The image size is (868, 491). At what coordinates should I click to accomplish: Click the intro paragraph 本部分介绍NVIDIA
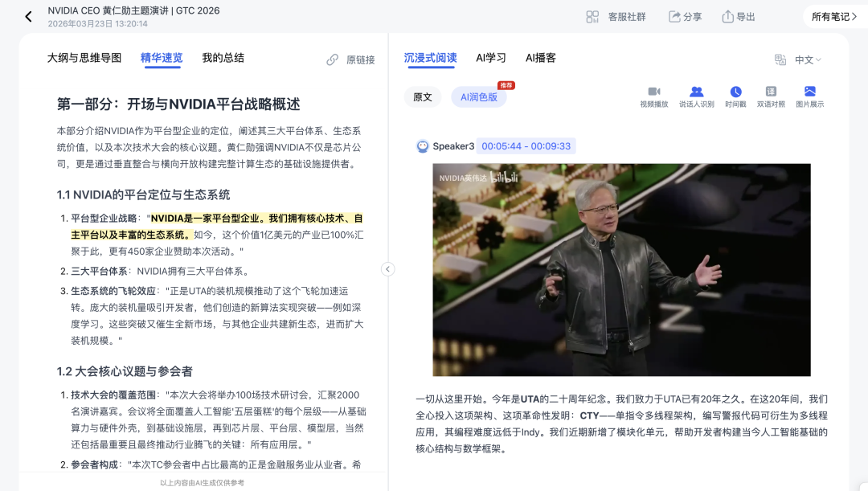point(209,147)
